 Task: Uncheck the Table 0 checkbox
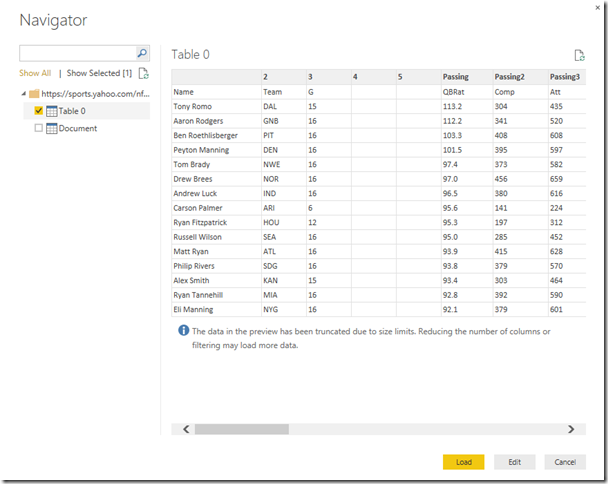(x=38, y=111)
